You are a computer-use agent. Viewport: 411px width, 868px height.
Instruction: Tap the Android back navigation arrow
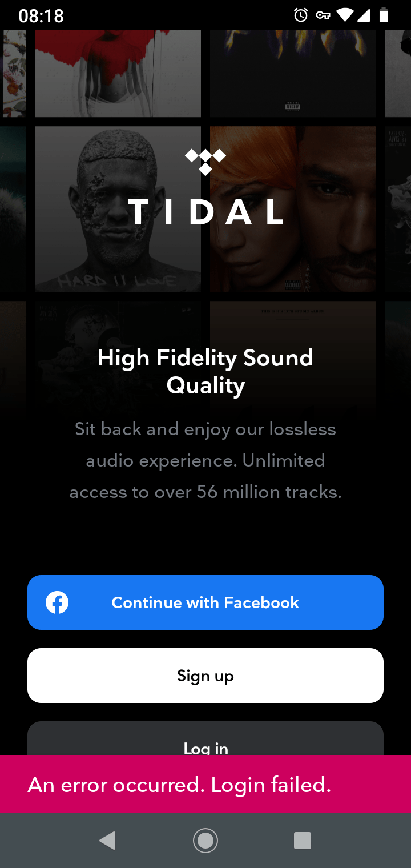click(x=107, y=841)
